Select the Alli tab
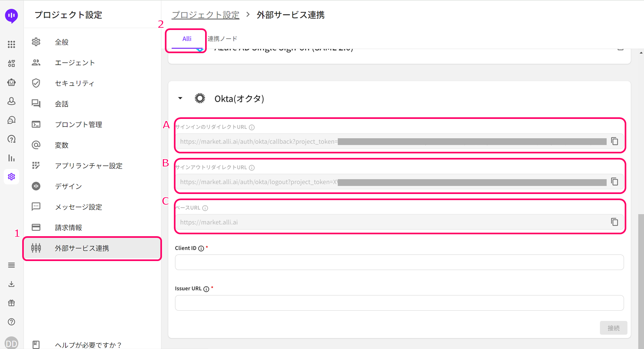The height and width of the screenshot is (349, 644). (187, 39)
